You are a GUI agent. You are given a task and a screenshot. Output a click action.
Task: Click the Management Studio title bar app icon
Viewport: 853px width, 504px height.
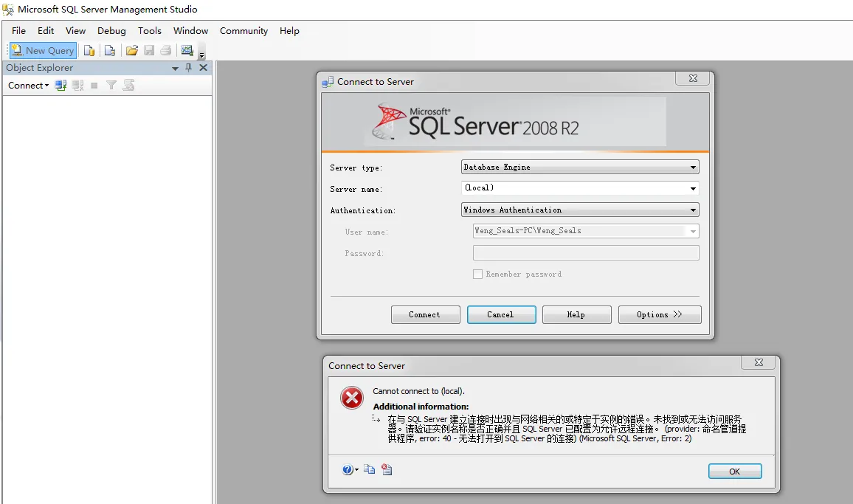pyautogui.click(x=8, y=10)
